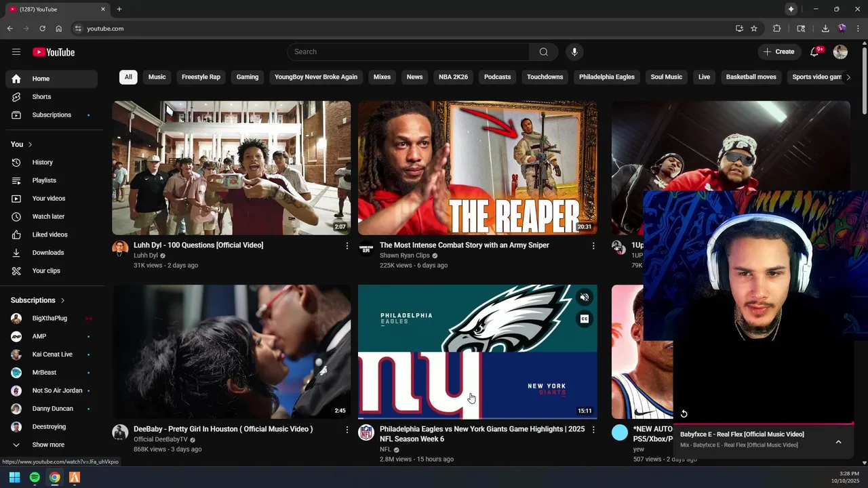
Task: Select the Gaming filter chip
Action: (x=248, y=77)
